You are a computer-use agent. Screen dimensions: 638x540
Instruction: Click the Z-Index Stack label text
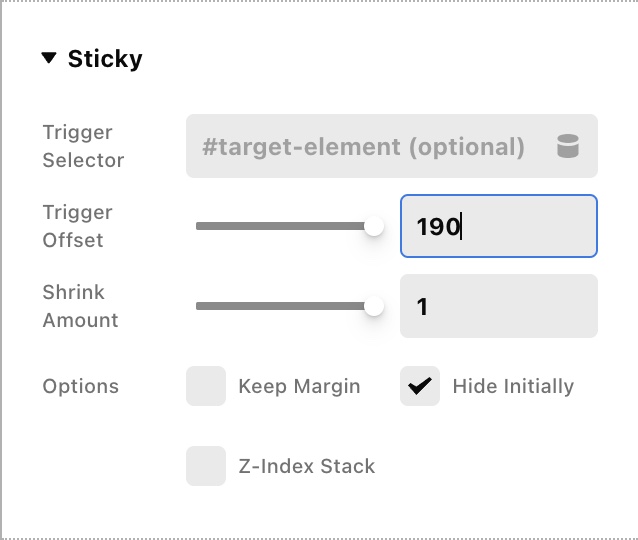[307, 466]
